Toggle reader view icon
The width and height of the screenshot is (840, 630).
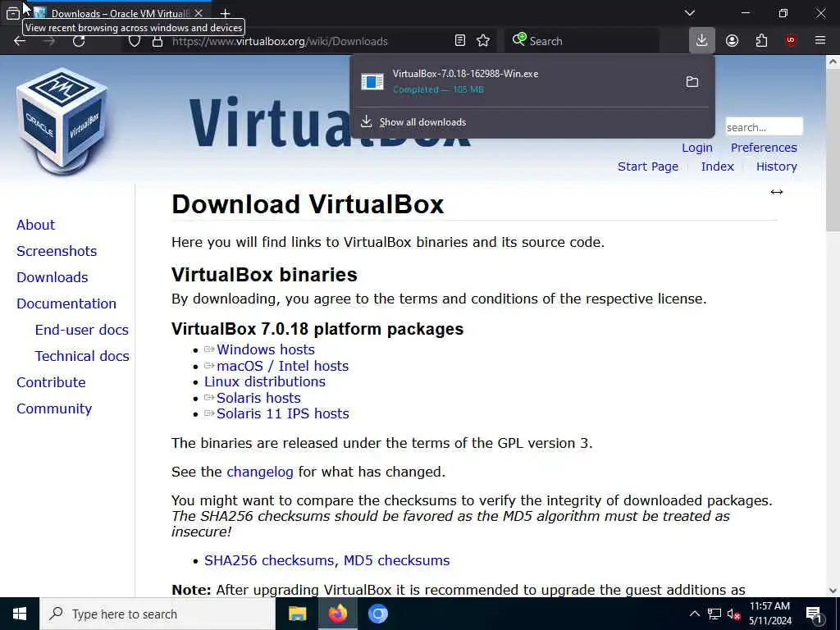[459, 41]
